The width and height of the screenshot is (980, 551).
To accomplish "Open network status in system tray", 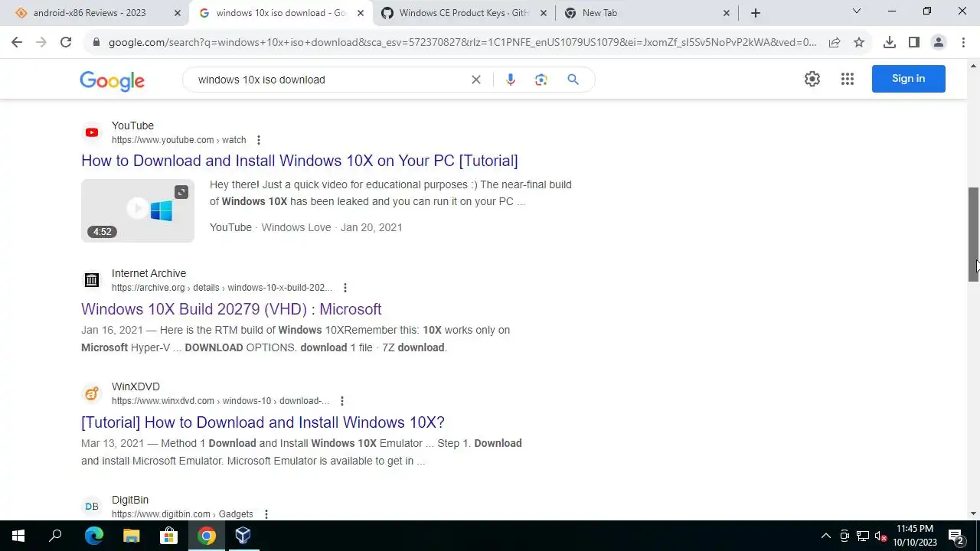I will pos(863,536).
